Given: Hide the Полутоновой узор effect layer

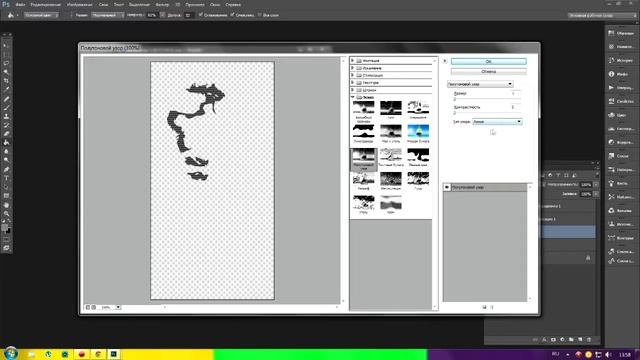Looking at the screenshot, I should pos(447,187).
